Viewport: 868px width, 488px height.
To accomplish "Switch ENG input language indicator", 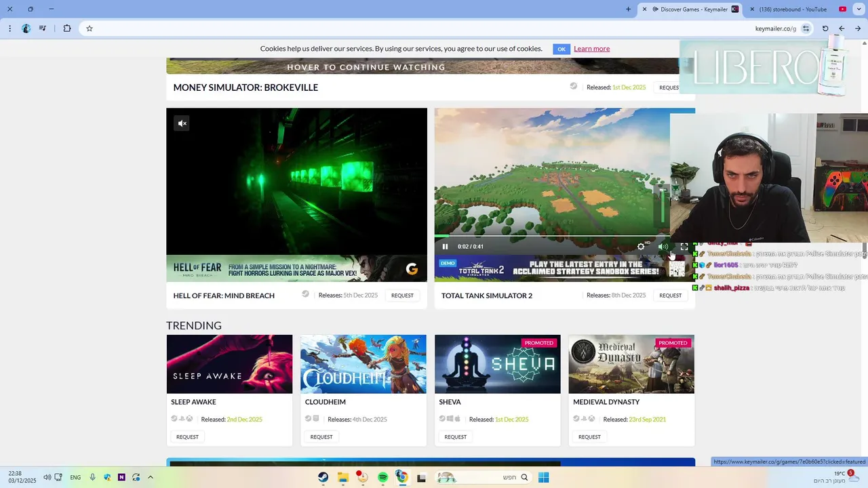I will point(75,477).
